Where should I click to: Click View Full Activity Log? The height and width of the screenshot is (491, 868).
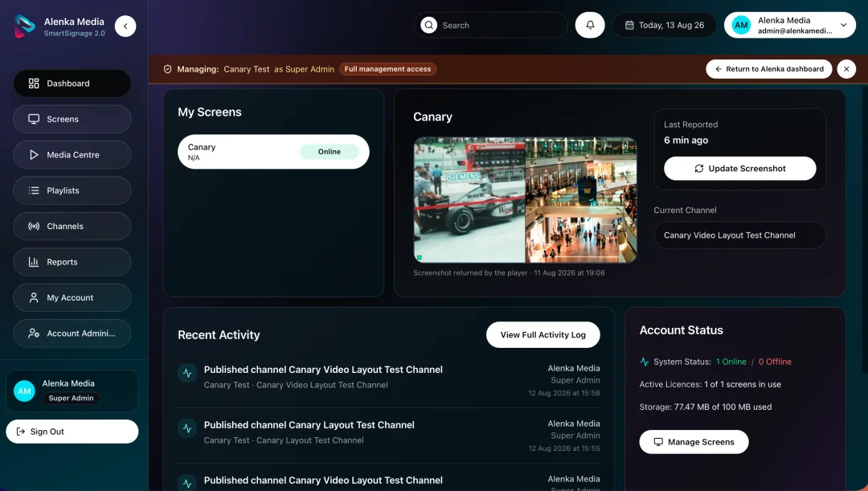[543, 335]
